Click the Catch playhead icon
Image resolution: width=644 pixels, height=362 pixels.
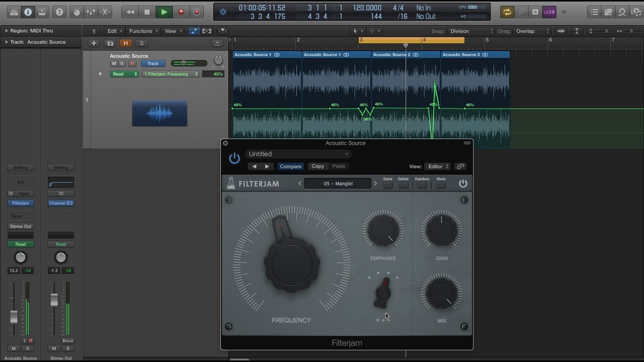point(223,31)
